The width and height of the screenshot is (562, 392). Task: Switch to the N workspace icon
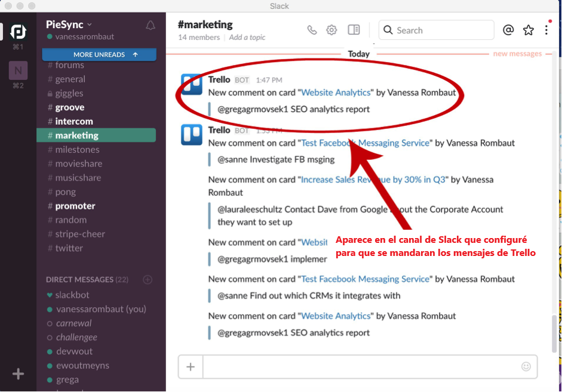click(18, 70)
